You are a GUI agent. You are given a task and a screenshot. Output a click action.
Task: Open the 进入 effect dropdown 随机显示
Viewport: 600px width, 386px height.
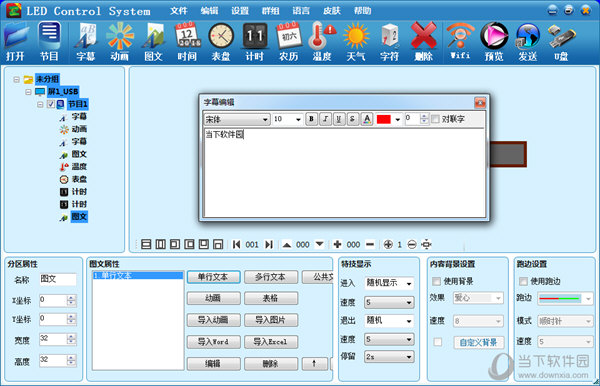389,283
